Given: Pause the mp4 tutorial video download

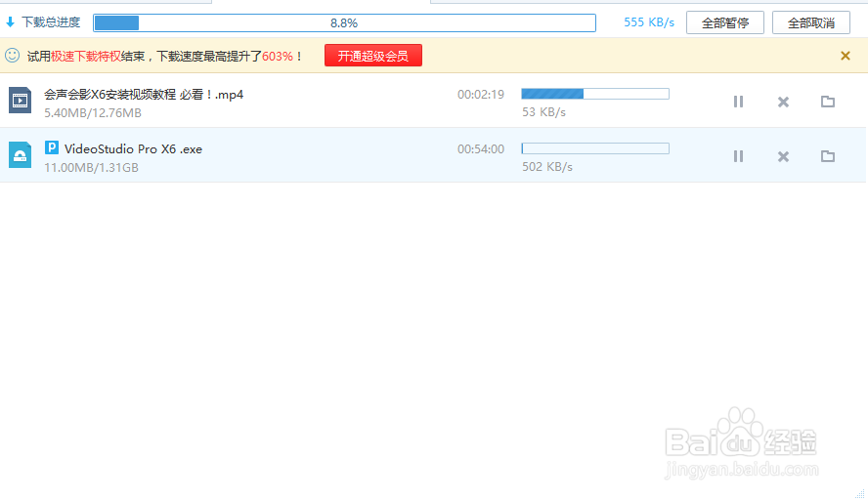Looking at the screenshot, I should (x=738, y=102).
